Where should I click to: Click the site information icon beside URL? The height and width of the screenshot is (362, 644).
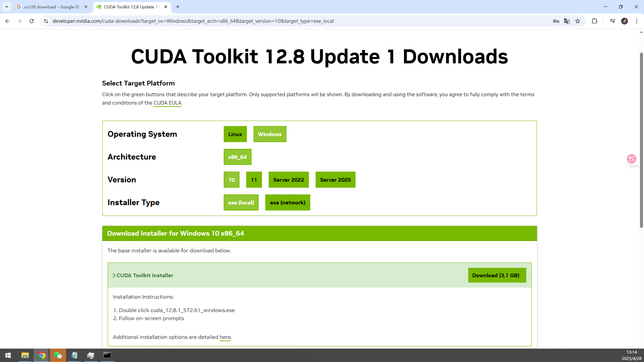click(x=46, y=21)
